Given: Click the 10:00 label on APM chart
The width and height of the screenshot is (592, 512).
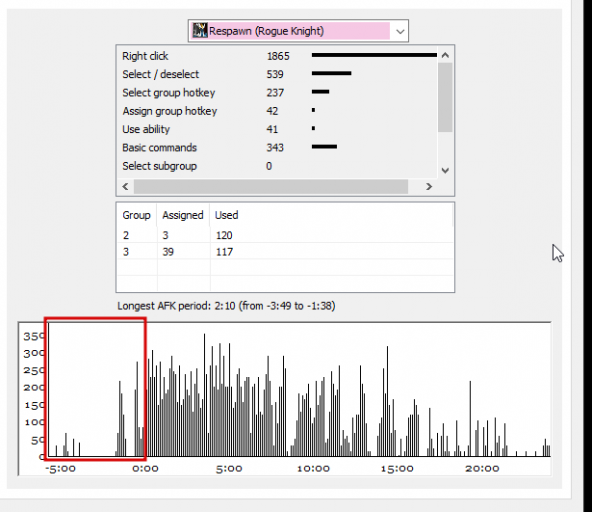Looking at the screenshot, I should point(313,469).
